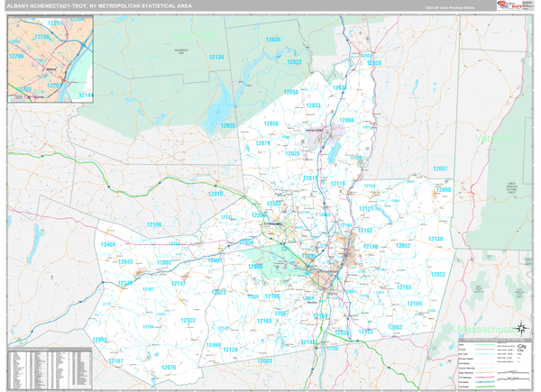The height and width of the screenshot is (392, 541).
Task: Select ZIP code 12469 label
Action: 213,345
